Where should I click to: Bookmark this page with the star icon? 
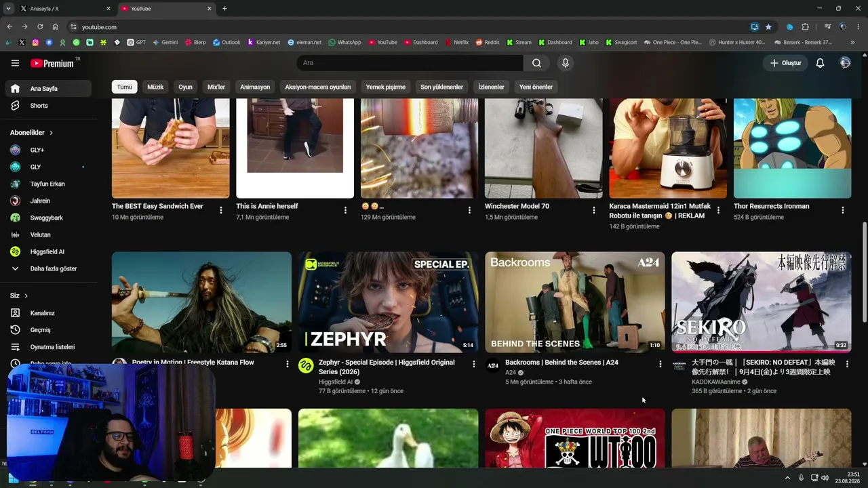coord(768,27)
